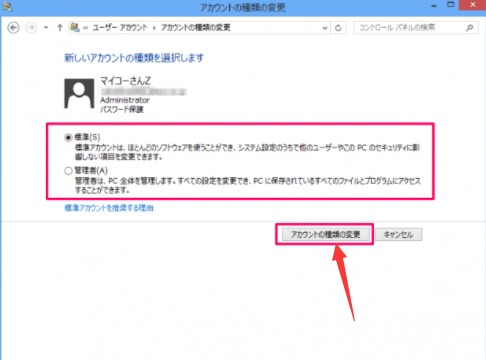Click the Administrator label text
This screenshot has height=360, width=486.
click(x=125, y=100)
